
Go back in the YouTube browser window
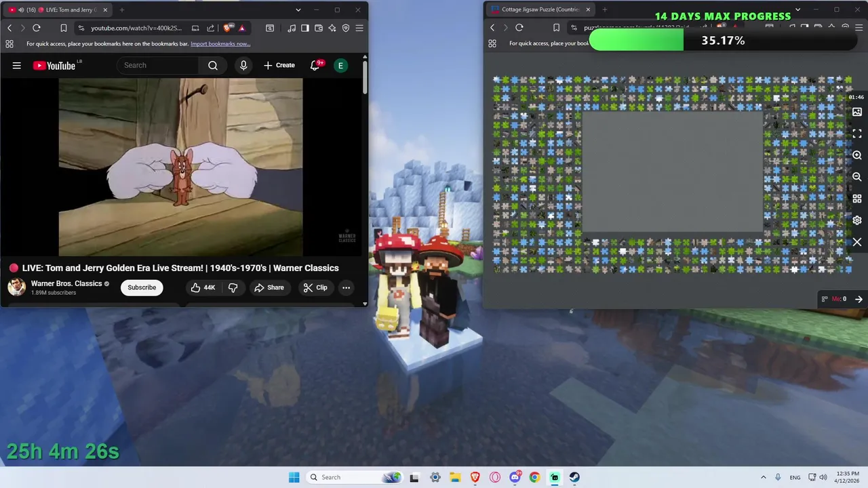click(9, 28)
